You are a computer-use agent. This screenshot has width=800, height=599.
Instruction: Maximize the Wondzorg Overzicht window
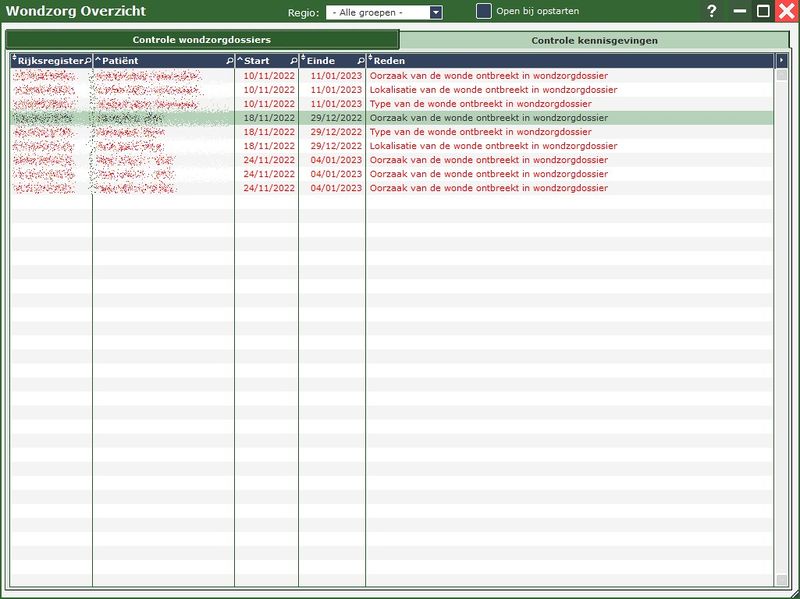[x=763, y=11]
